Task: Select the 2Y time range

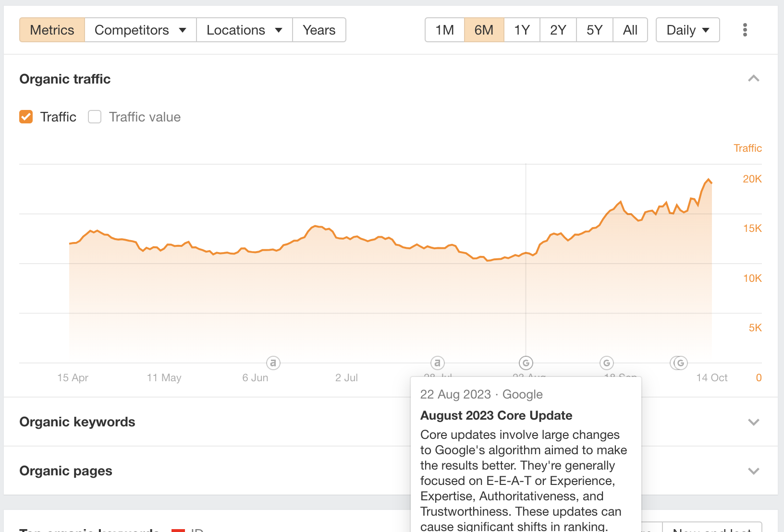Action: pyautogui.click(x=558, y=30)
